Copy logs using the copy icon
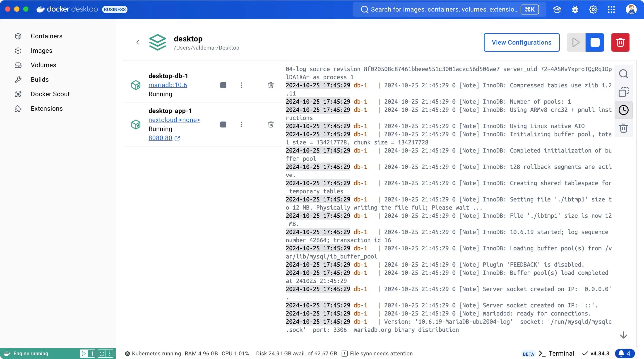Image resolution: width=644 pixels, height=359 pixels. pos(623,92)
